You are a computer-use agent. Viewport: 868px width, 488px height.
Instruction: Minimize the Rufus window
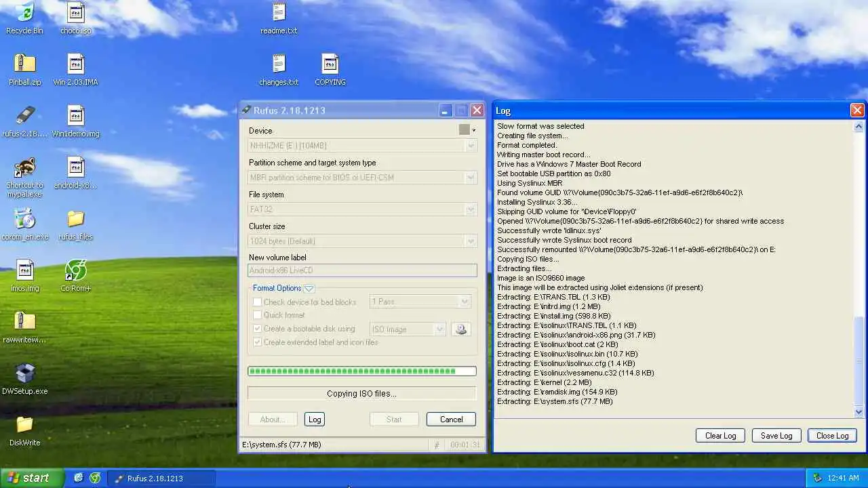pos(445,110)
